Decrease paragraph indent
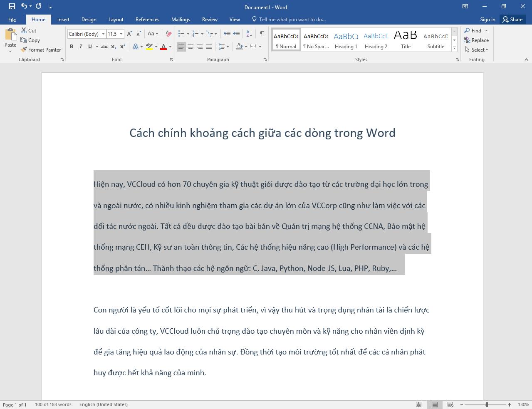The width and height of the screenshot is (532, 409). [x=227, y=34]
